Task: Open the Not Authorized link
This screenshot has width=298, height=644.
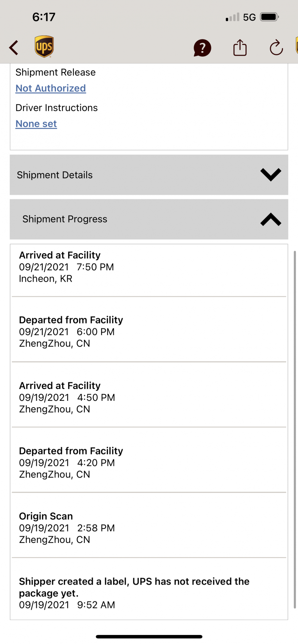Action: 51,88
